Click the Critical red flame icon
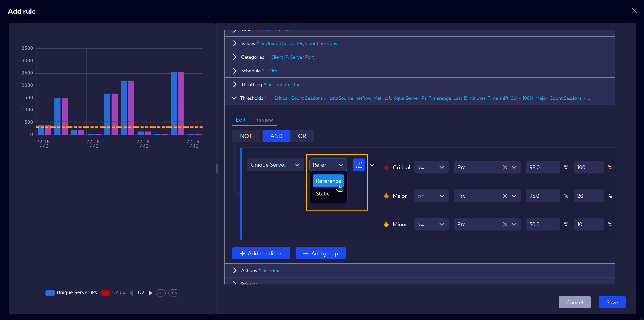 click(x=386, y=167)
